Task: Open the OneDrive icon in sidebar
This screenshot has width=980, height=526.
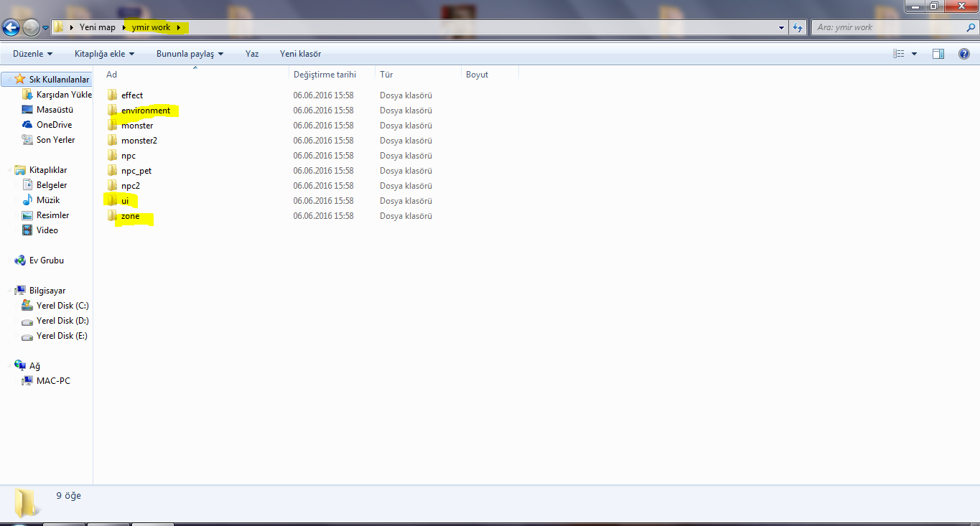Action: [27, 125]
